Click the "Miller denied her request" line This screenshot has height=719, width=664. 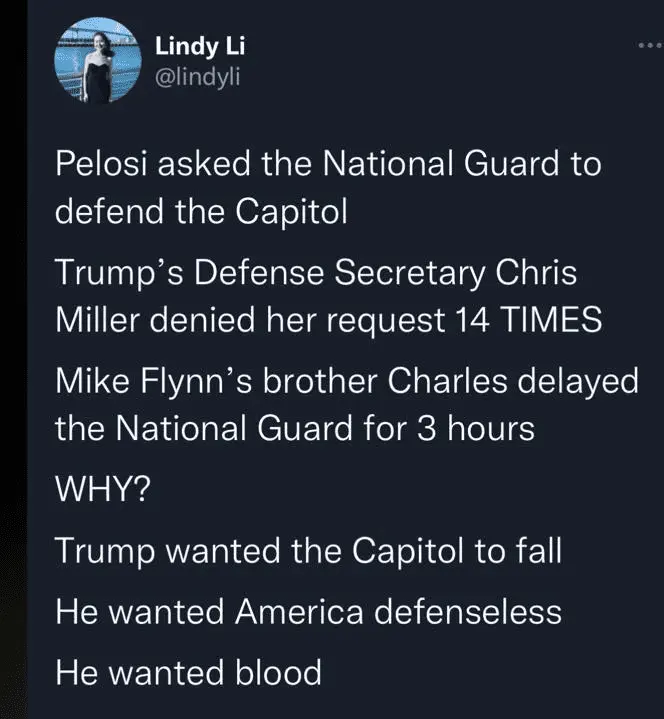coord(327,323)
